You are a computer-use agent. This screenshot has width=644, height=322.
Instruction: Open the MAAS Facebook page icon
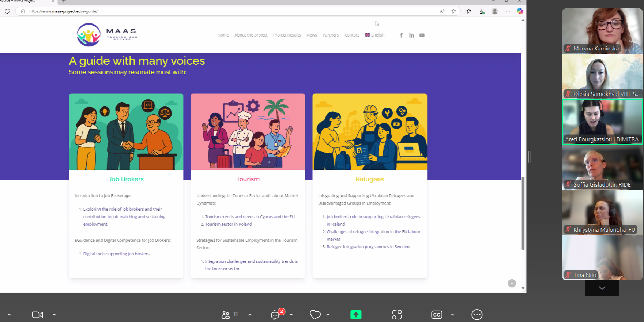401,35
